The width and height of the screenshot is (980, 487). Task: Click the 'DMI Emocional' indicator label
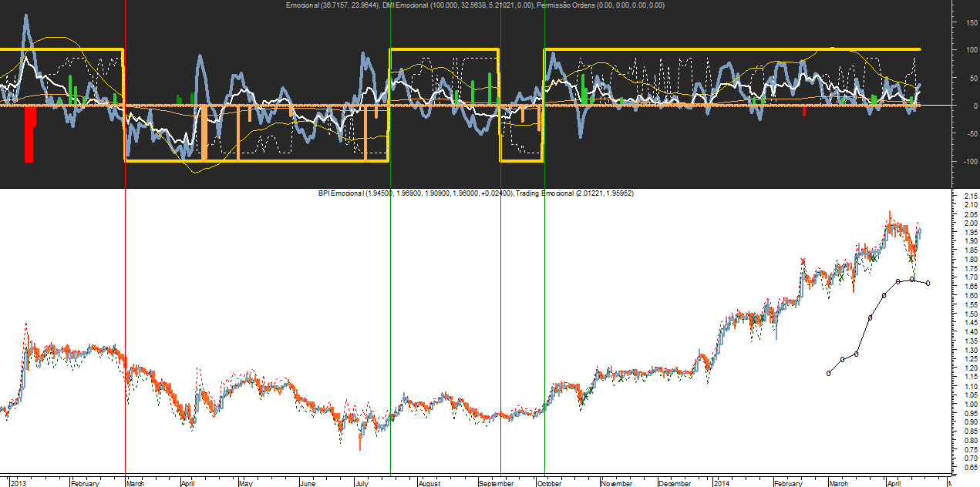[x=409, y=5]
